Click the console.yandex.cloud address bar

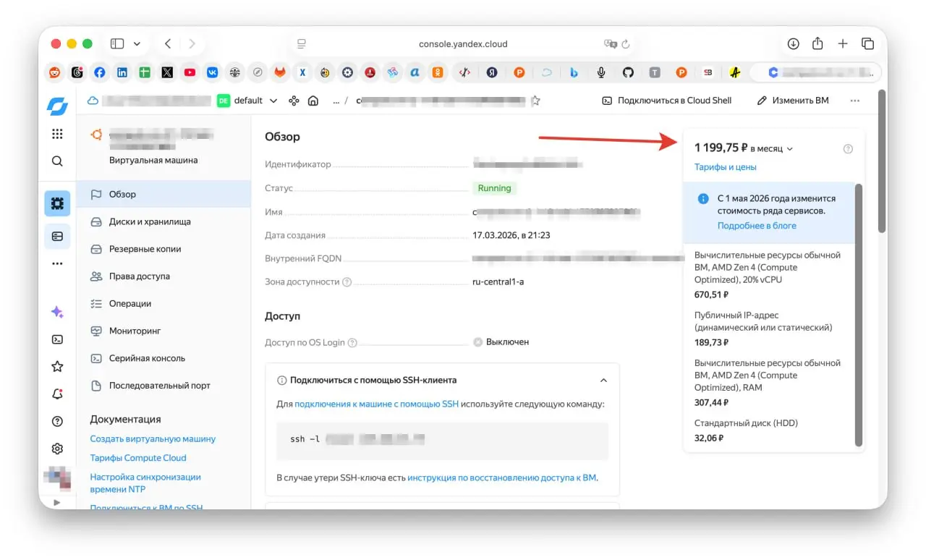pos(463,44)
